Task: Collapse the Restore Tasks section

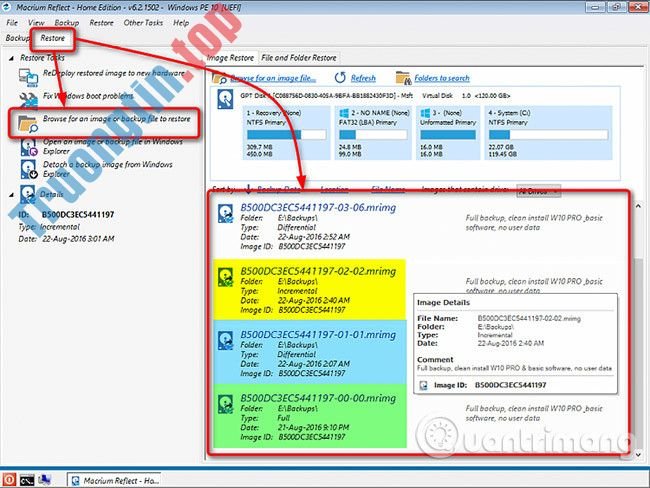Action: (11, 58)
